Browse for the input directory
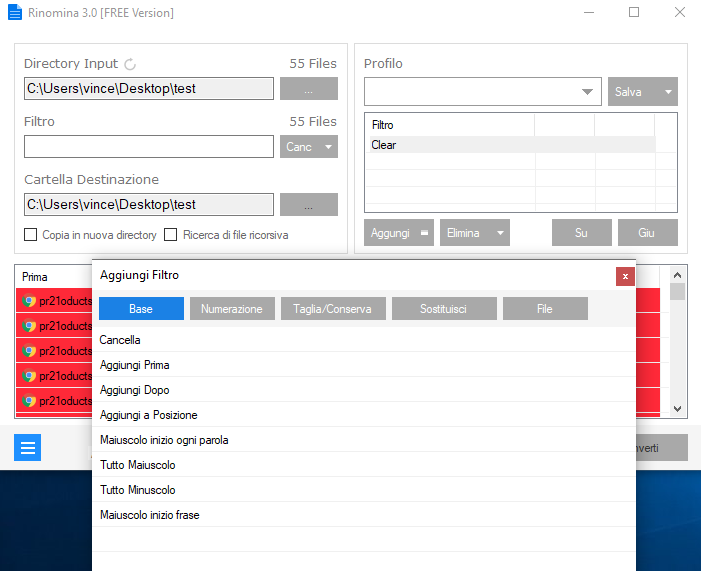This screenshot has height=571, width=701. point(308,89)
